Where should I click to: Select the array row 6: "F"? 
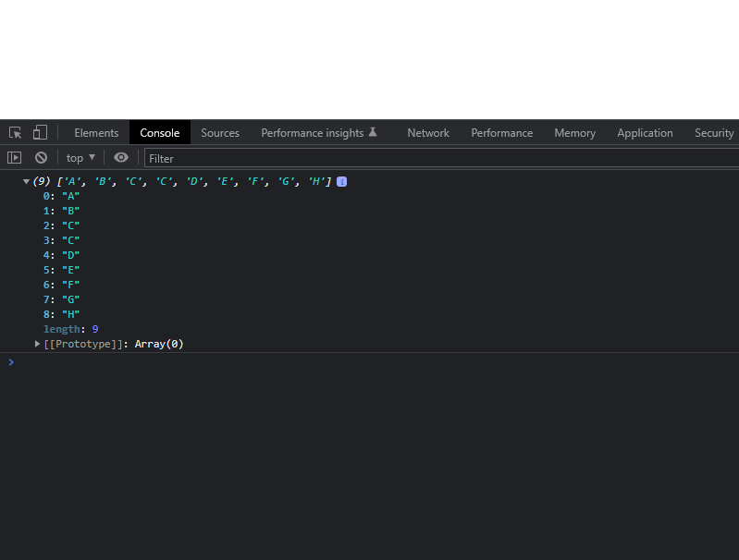pos(61,285)
